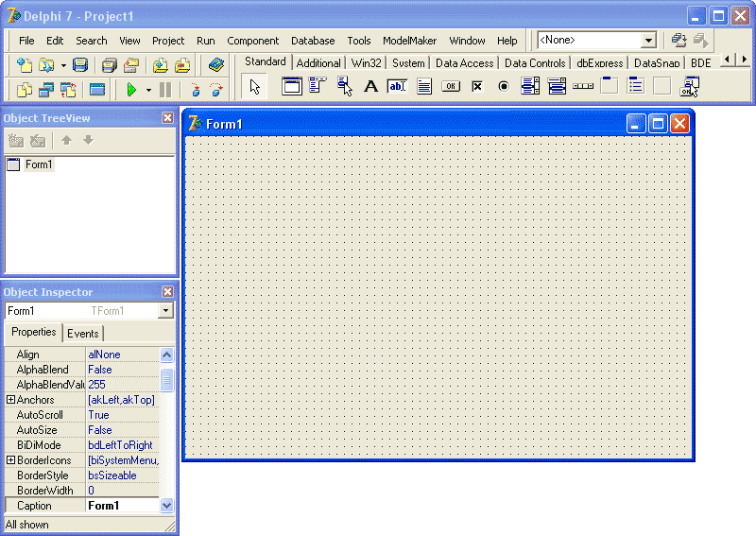Click the Save All toolbar icon
Viewport: 756px width, 536px height.
110,65
